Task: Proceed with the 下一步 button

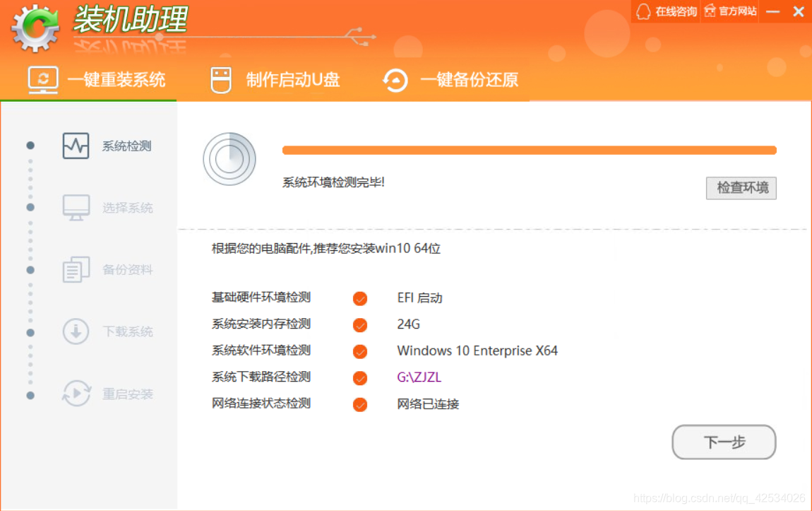Action: 724,442
